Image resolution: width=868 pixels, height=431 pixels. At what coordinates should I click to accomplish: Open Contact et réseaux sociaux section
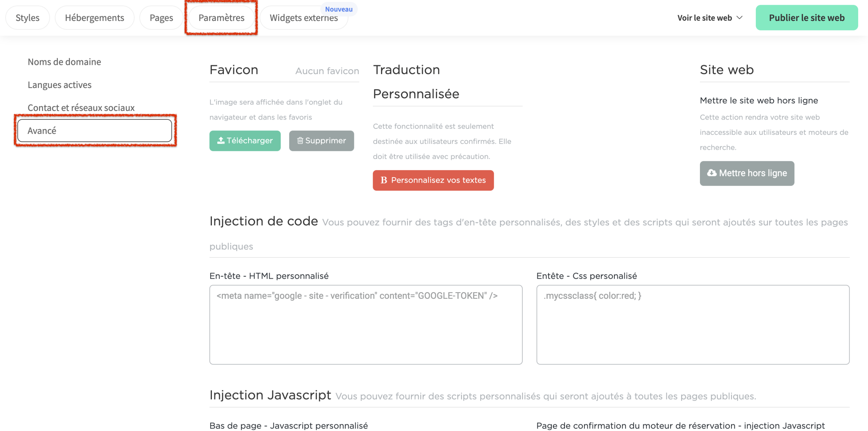click(81, 107)
